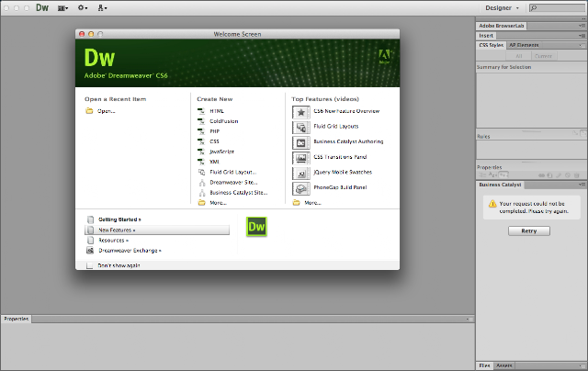The height and width of the screenshot is (371, 588).
Task: Click the Dreamweaver Exchange icon
Action: coord(90,251)
